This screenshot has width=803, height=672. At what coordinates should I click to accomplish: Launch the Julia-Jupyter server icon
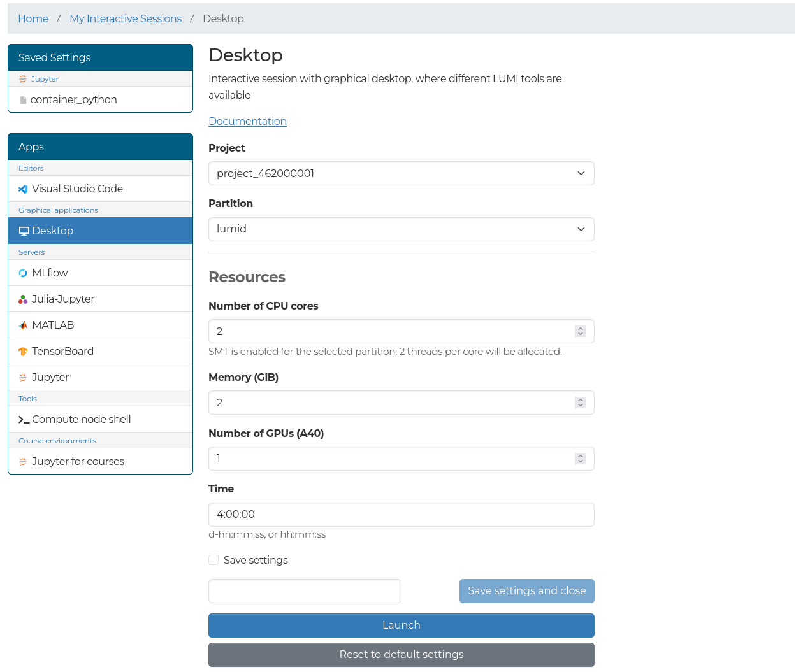(x=24, y=298)
